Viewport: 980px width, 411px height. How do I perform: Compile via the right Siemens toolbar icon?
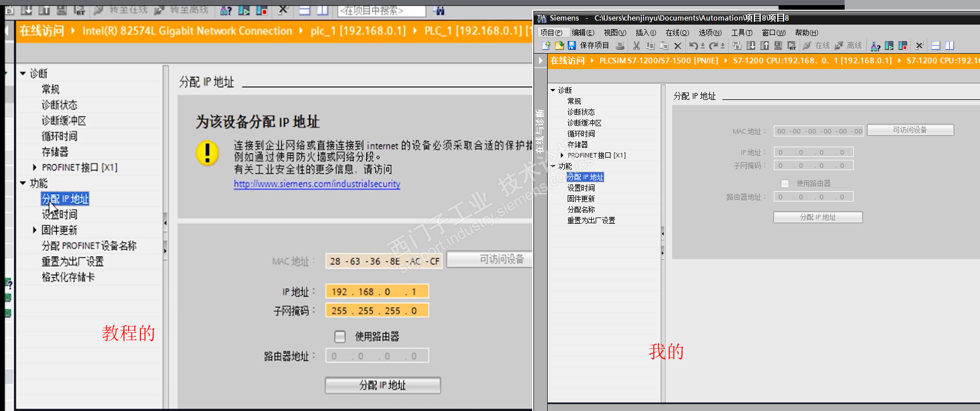pos(737,46)
